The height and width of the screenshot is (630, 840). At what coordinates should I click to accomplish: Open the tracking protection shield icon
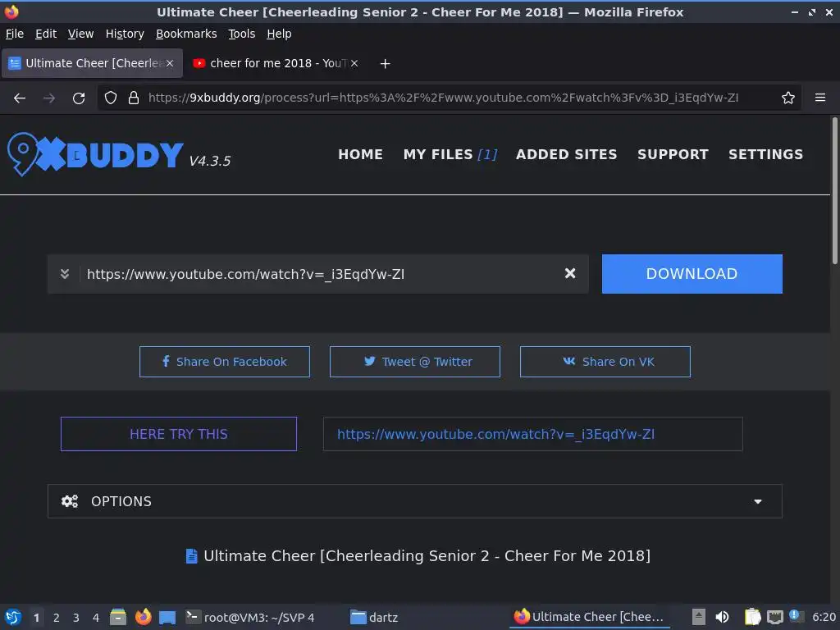coord(111,98)
